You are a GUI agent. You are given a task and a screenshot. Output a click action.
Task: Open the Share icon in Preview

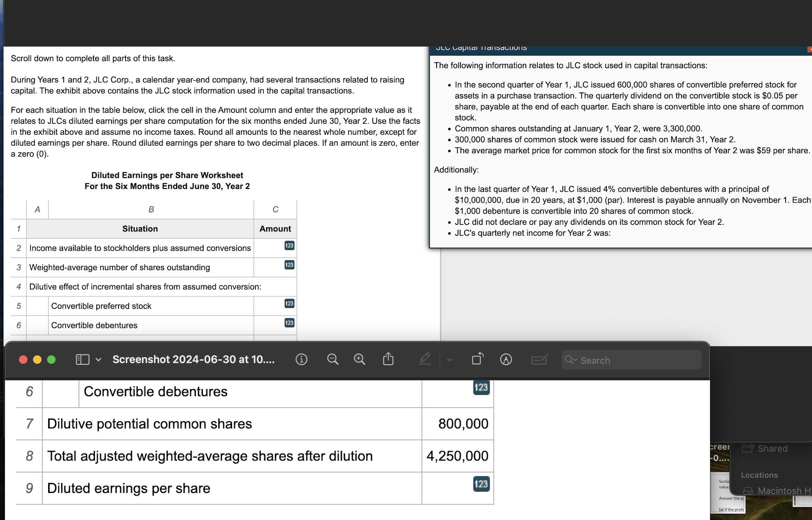388,359
